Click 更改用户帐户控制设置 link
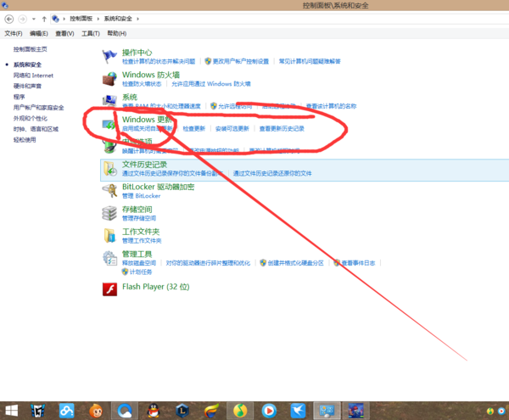Screen dimensions: 509x420 pyautogui.click(x=241, y=61)
